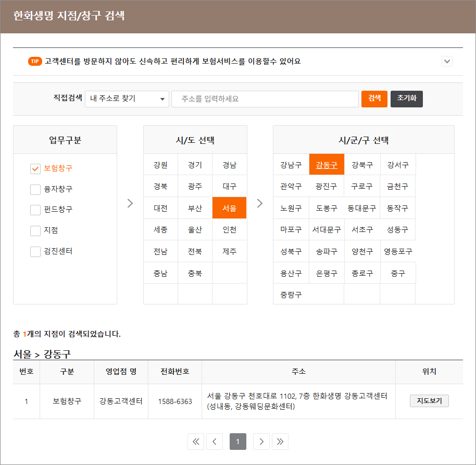
Task: Select 강남구 in the 시/군/구 panel
Action: [x=291, y=164]
